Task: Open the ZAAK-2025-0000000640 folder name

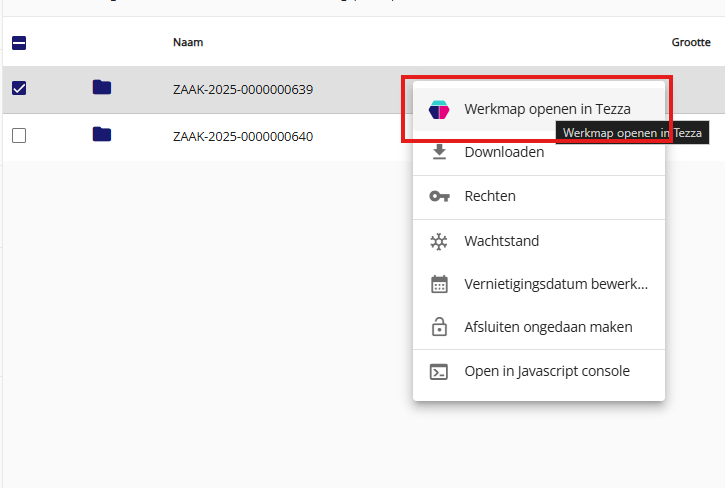Action: click(x=243, y=136)
